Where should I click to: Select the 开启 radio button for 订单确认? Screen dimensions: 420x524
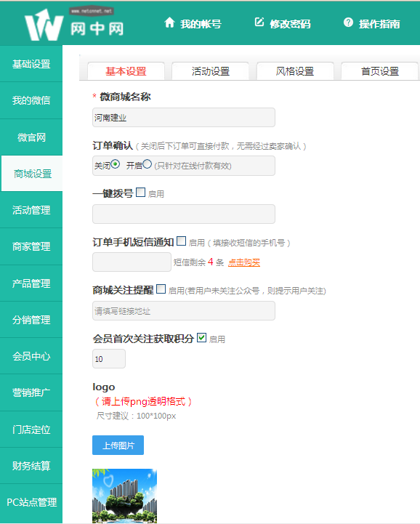click(147, 164)
